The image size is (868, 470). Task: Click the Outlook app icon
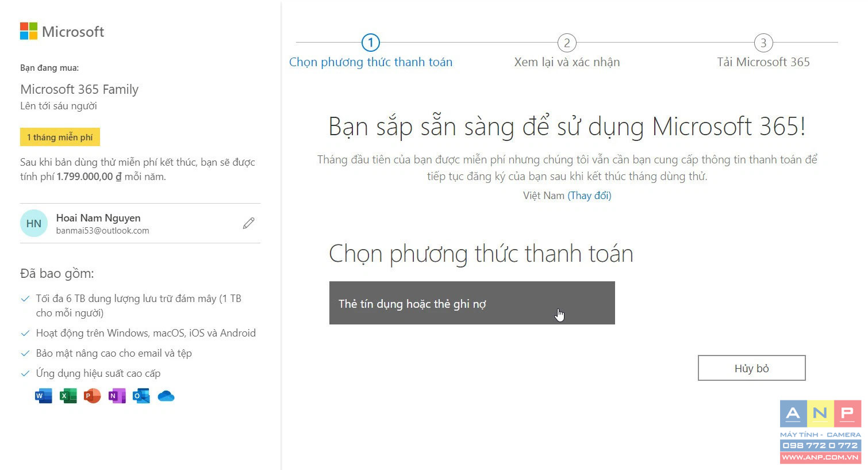141,396
